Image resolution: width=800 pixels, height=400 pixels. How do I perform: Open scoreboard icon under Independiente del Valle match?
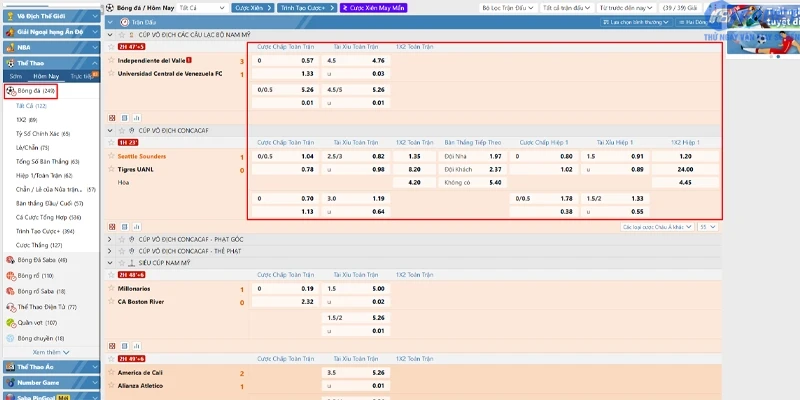(124, 117)
